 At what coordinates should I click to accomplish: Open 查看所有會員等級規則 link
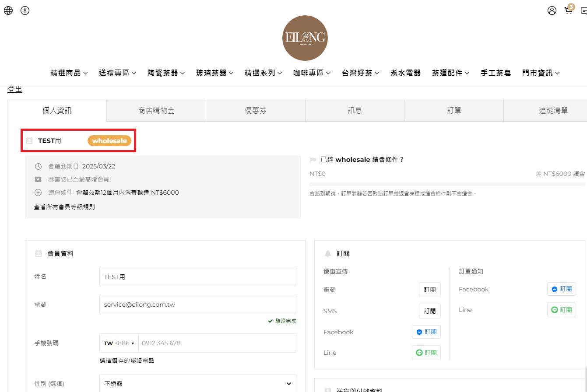point(64,207)
